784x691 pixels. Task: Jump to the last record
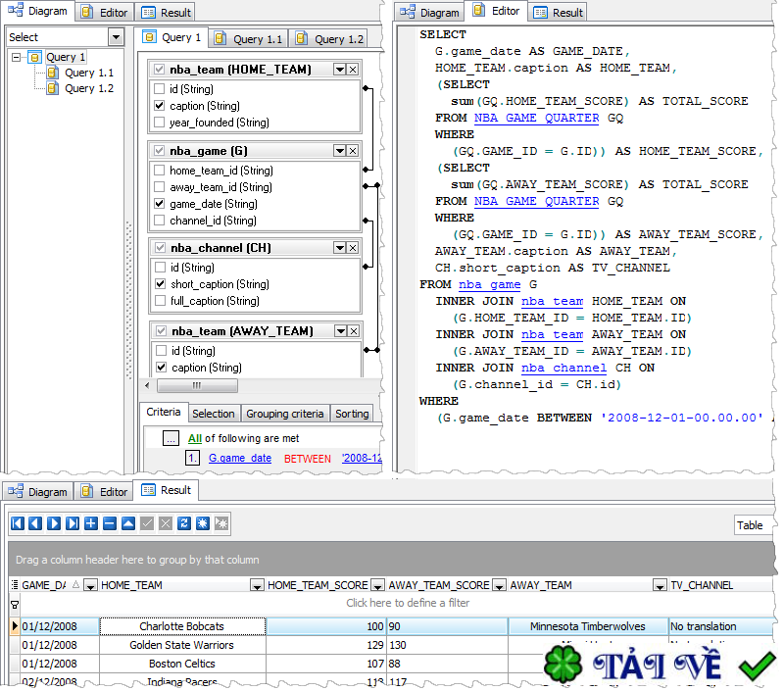[x=71, y=523]
